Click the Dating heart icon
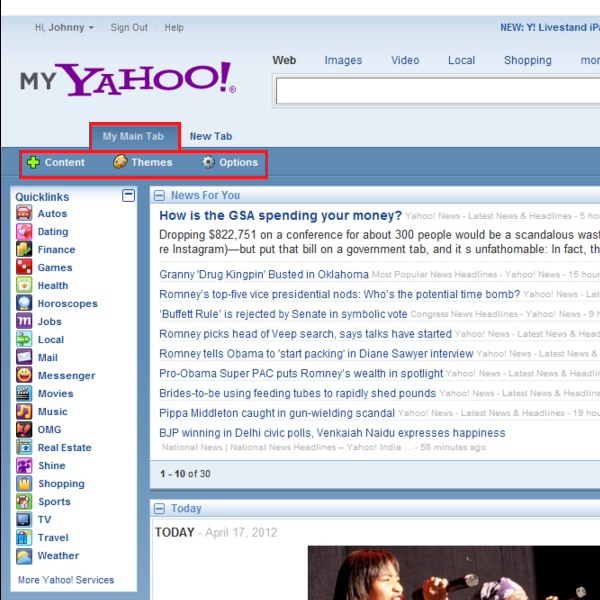600x600 pixels. pyautogui.click(x=24, y=231)
